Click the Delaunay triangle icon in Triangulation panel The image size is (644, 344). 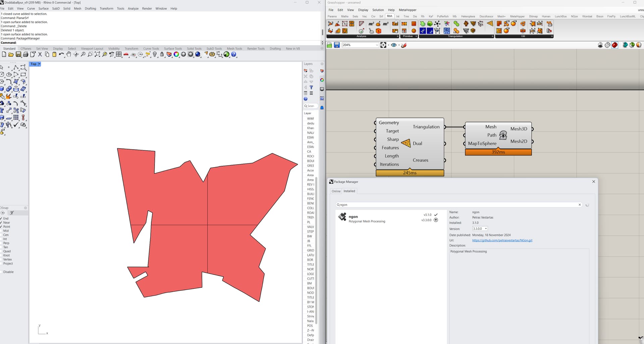tap(490, 23)
